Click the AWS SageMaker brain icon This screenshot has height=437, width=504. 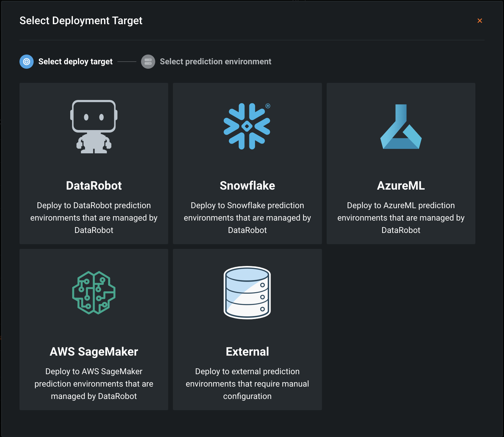point(94,293)
